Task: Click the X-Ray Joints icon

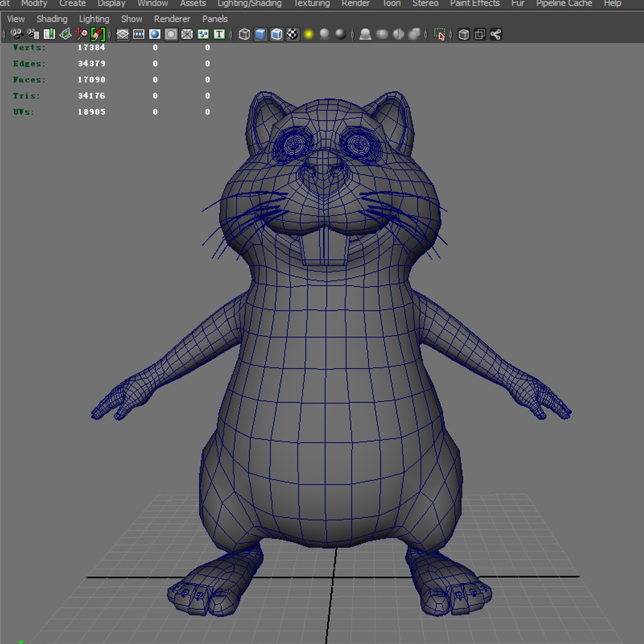Action: click(x=496, y=34)
